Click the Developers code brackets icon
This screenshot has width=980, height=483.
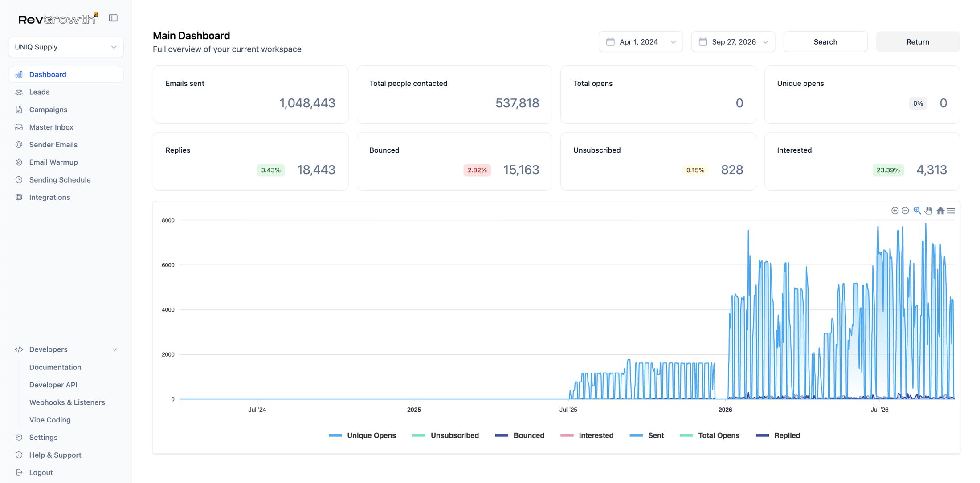click(x=19, y=349)
